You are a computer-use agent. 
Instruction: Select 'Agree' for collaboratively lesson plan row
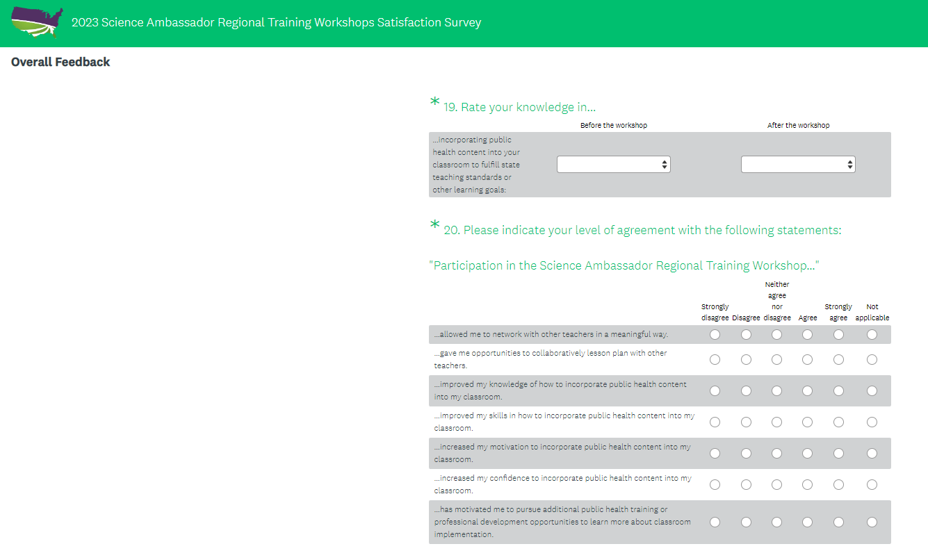pos(807,360)
